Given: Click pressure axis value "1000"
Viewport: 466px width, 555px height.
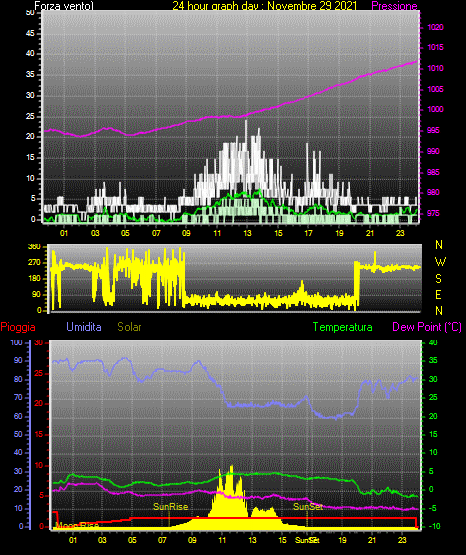Looking at the screenshot, I should click(x=435, y=109).
